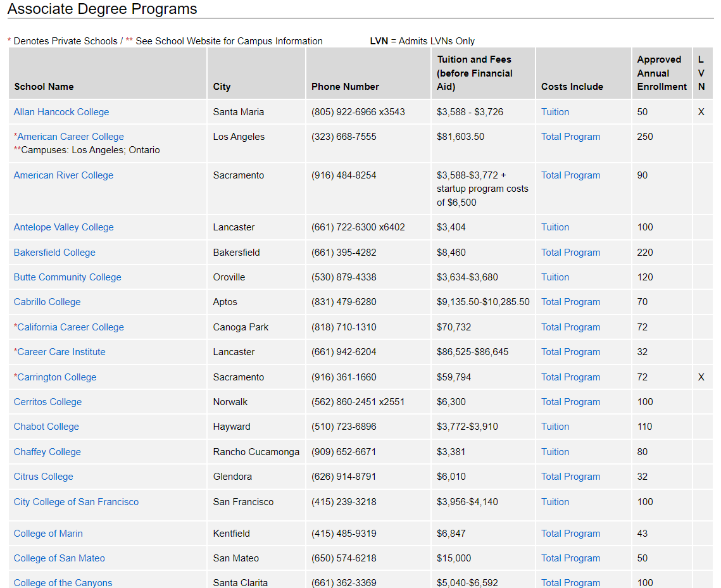Open Cerritos College link
Viewport: 721px width, 588px height.
pos(47,402)
